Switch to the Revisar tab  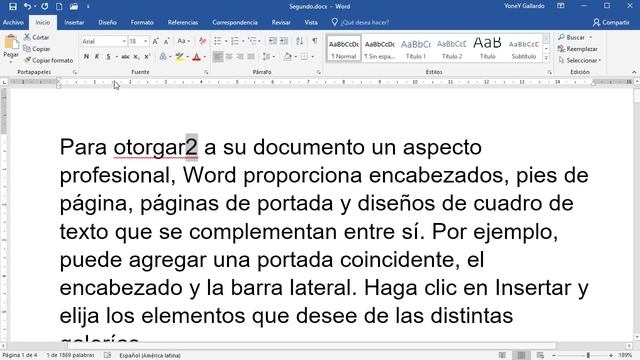pos(281,22)
